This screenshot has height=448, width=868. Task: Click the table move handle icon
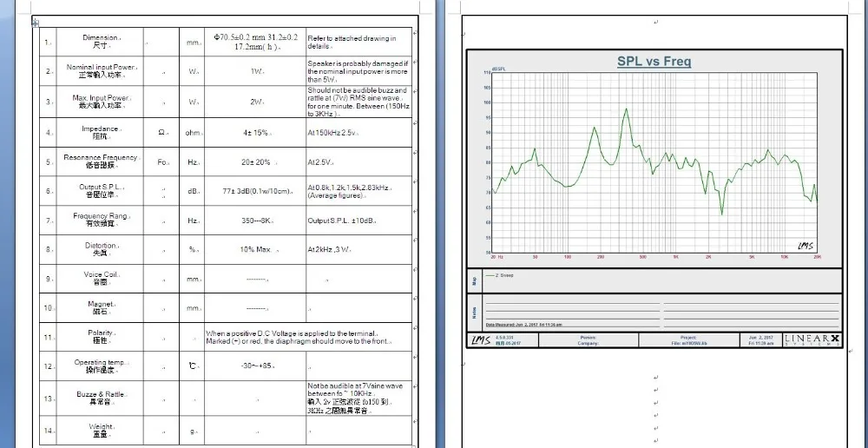[35, 23]
